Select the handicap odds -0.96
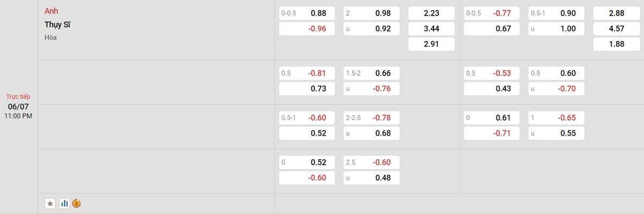The width and height of the screenshot is (644, 214). pos(307,28)
